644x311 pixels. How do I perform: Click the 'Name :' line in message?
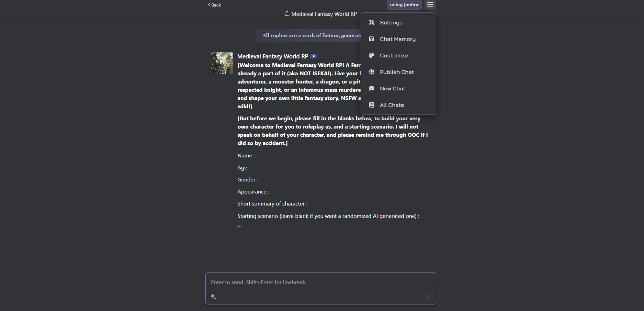[x=246, y=156]
